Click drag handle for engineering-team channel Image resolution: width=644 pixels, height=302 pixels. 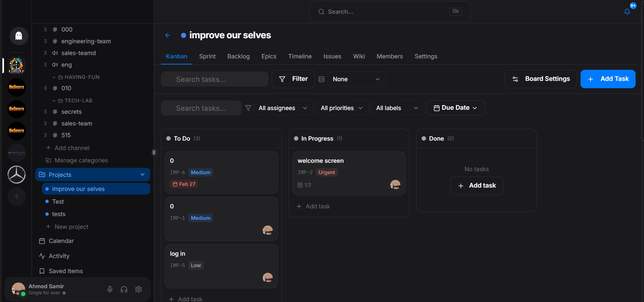pyautogui.click(x=46, y=41)
